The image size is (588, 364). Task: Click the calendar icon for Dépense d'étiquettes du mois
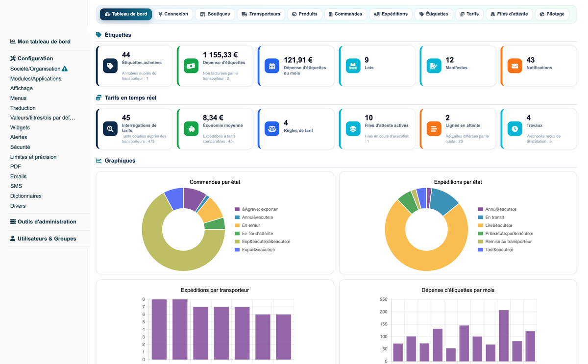[x=272, y=66]
